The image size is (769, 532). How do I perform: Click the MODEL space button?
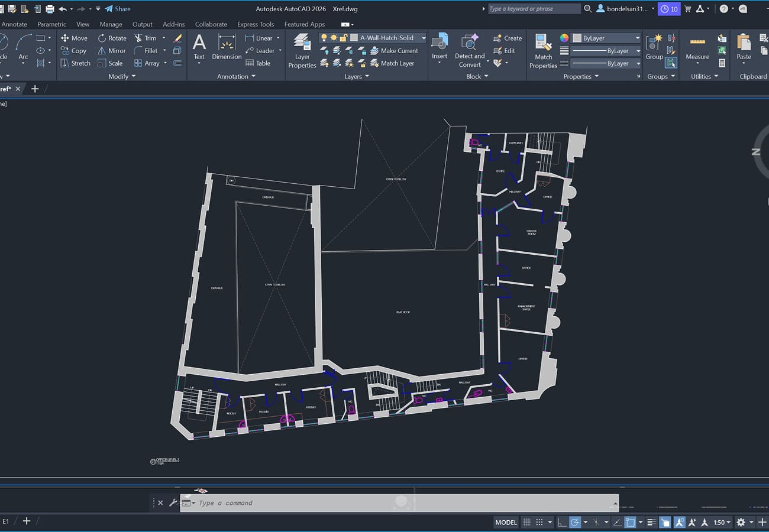click(506, 523)
